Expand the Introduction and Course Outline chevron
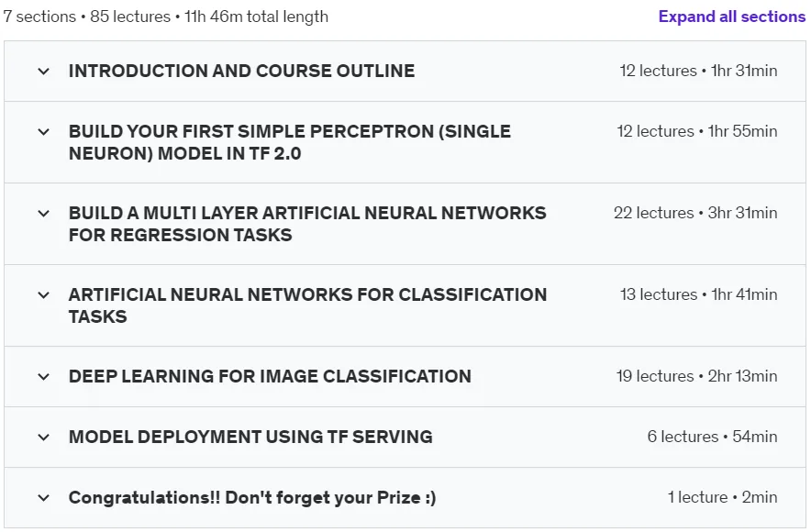Viewport: 811px width, 532px height. tap(44, 72)
